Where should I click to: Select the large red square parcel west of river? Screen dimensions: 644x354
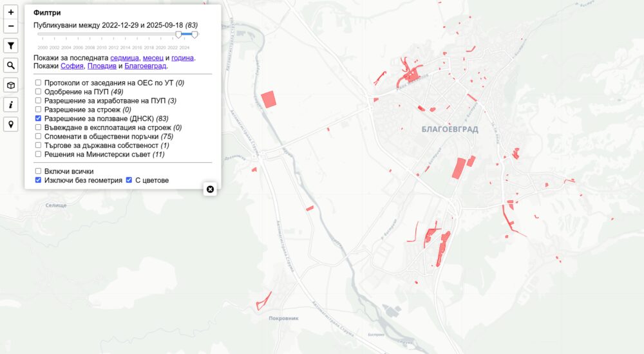(269, 99)
